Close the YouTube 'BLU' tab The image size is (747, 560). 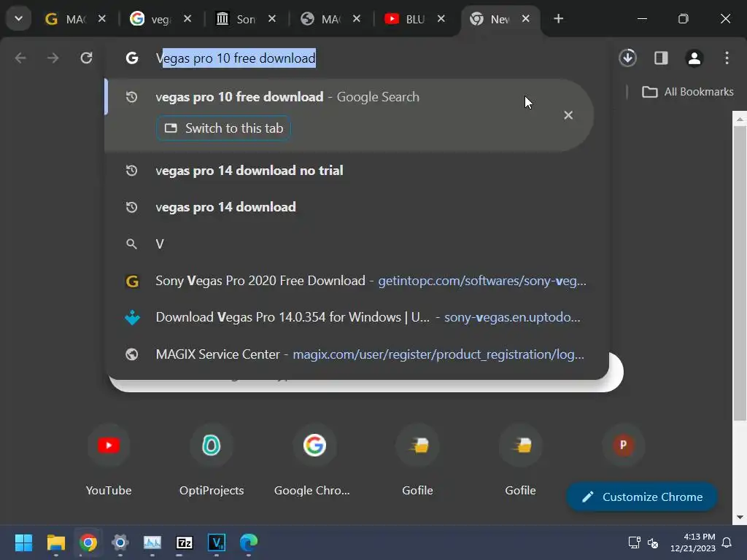441,18
